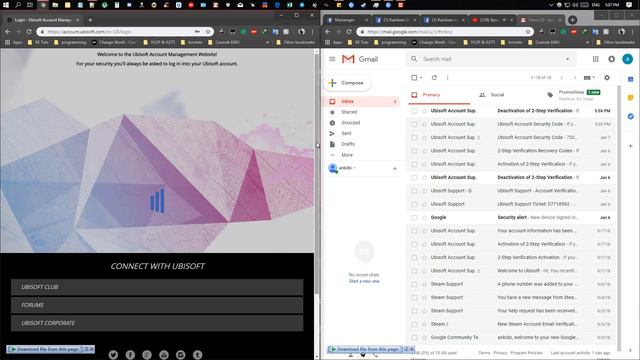
Task: Click the Windows taskbar search icon
Action: pos(18,5)
